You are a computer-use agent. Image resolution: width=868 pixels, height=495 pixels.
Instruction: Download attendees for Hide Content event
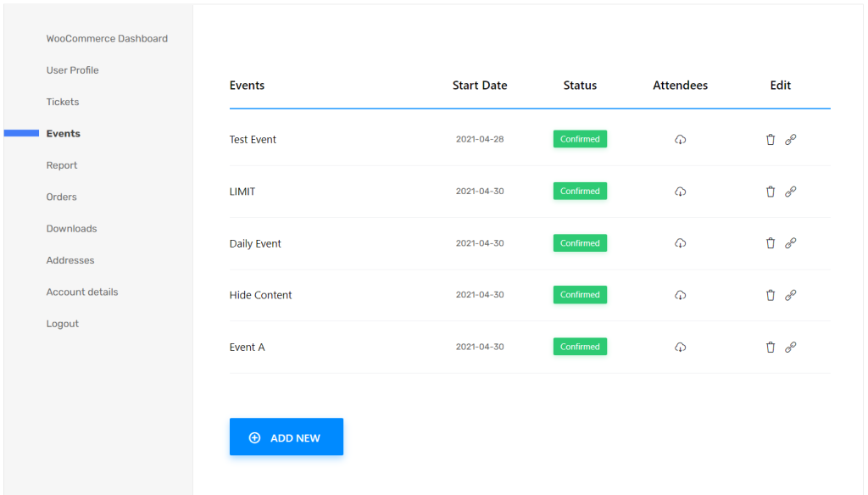tap(680, 295)
